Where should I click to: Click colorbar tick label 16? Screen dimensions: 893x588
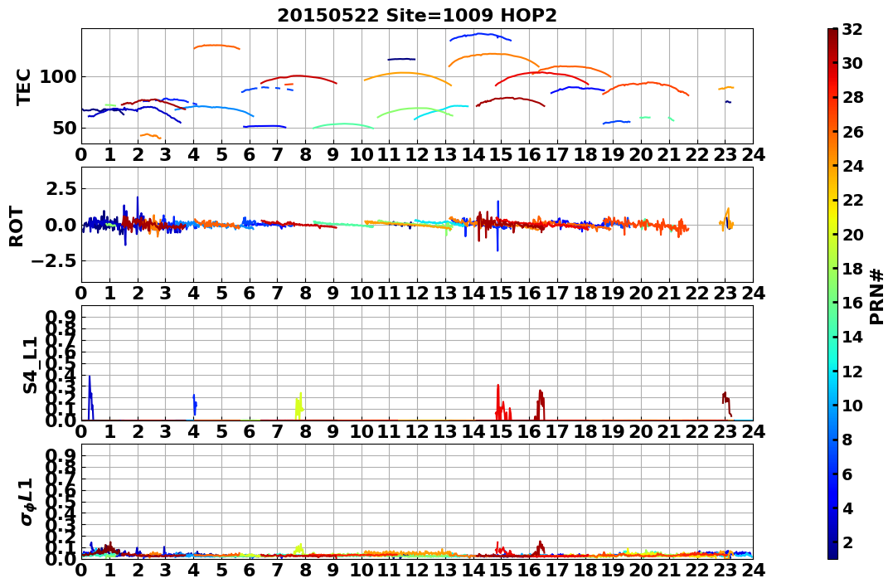(852, 303)
